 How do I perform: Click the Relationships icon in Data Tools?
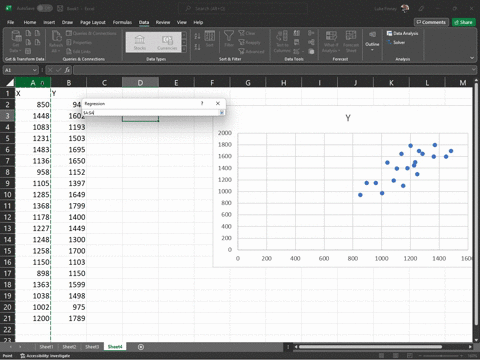click(311, 42)
